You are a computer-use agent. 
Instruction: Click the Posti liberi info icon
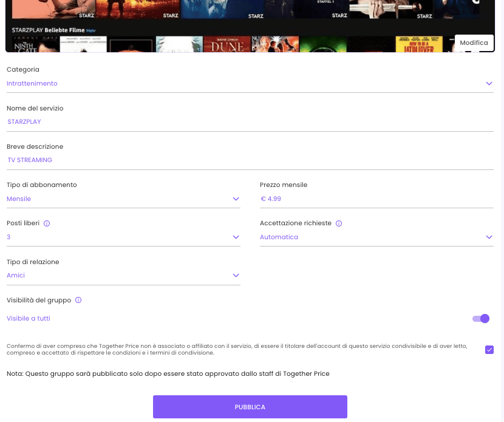tap(47, 223)
